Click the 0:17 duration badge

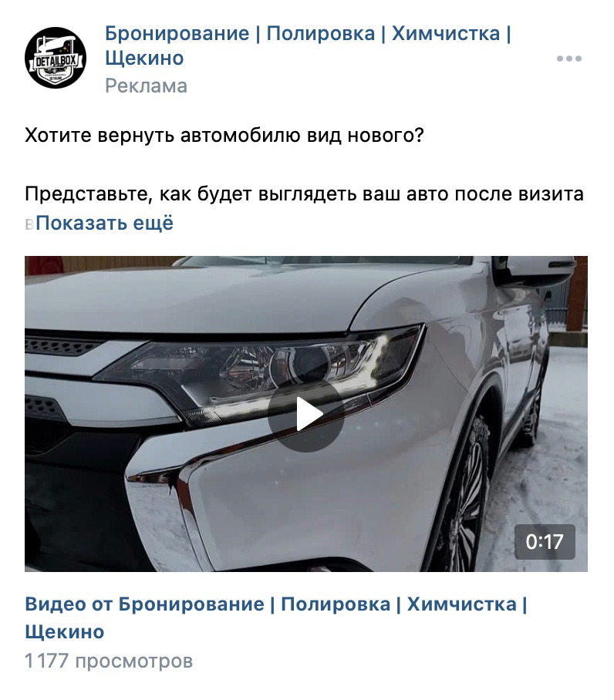[x=545, y=541]
